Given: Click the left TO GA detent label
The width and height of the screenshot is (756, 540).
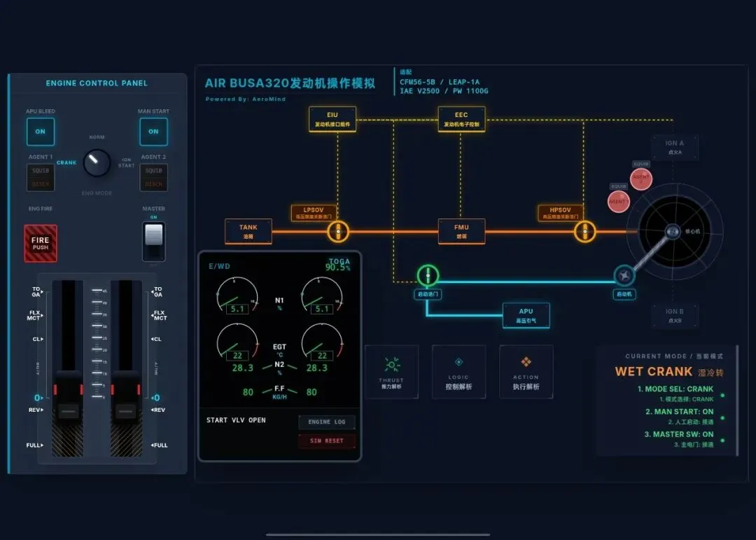Looking at the screenshot, I should pyautogui.click(x=36, y=291).
